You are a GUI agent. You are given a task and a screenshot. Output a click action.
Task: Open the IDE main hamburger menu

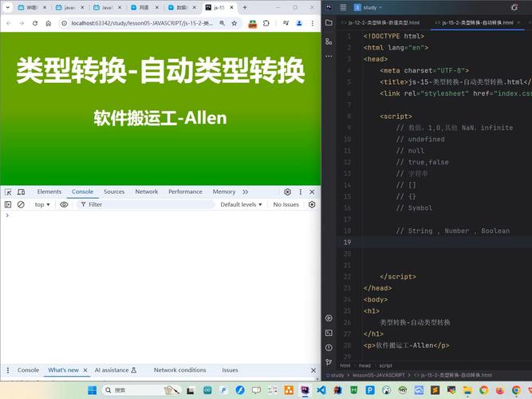(x=343, y=7)
